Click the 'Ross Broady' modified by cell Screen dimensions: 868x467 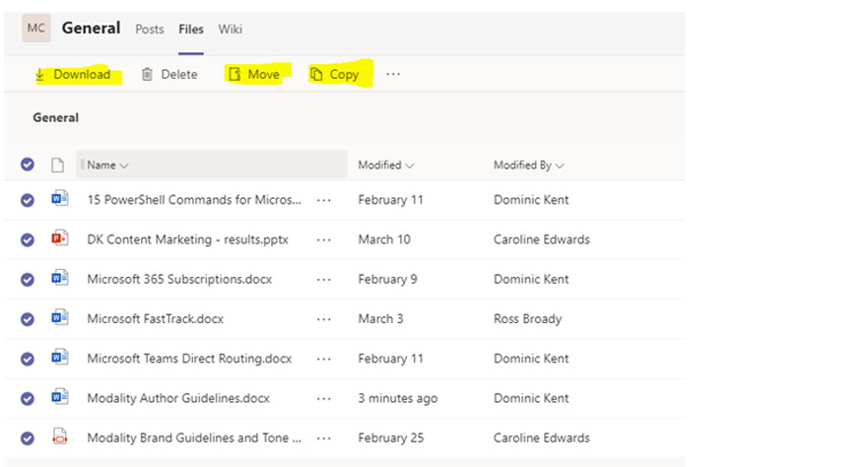pyautogui.click(x=527, y=319)
